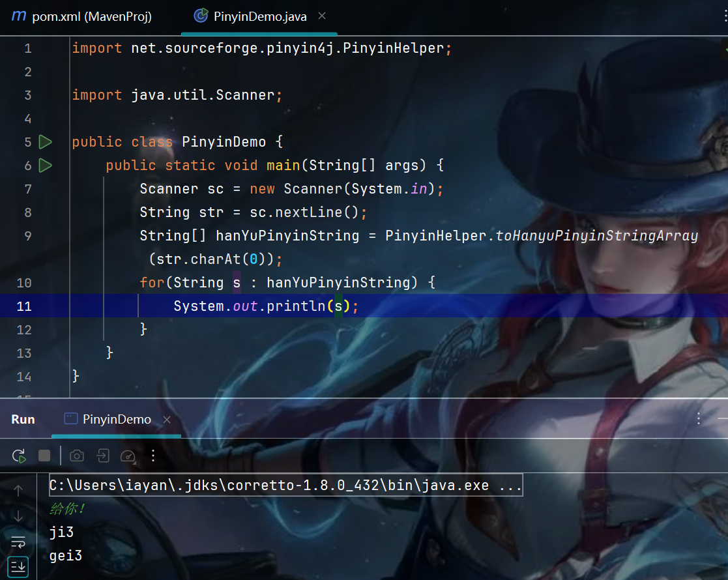The image size is (728, 580).
Task: Run the PinyinDemo class from gutter line 5
Action: point(45,142)
